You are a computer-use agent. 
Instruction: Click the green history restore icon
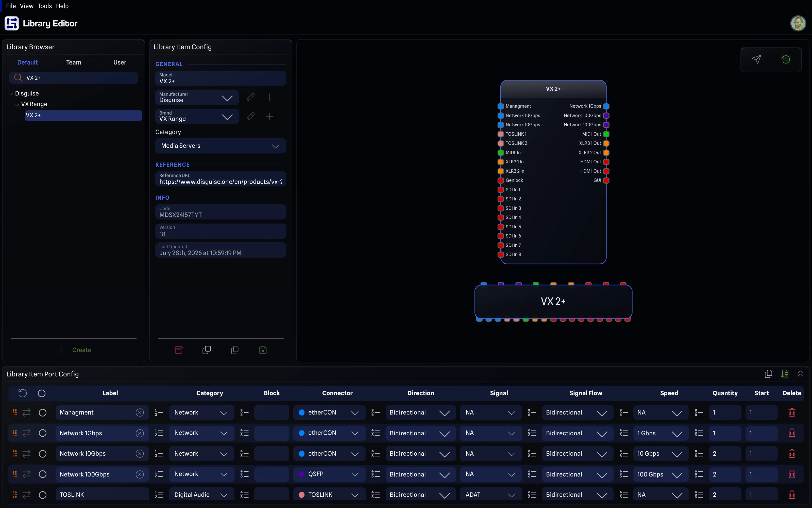(x=786, y=59)
